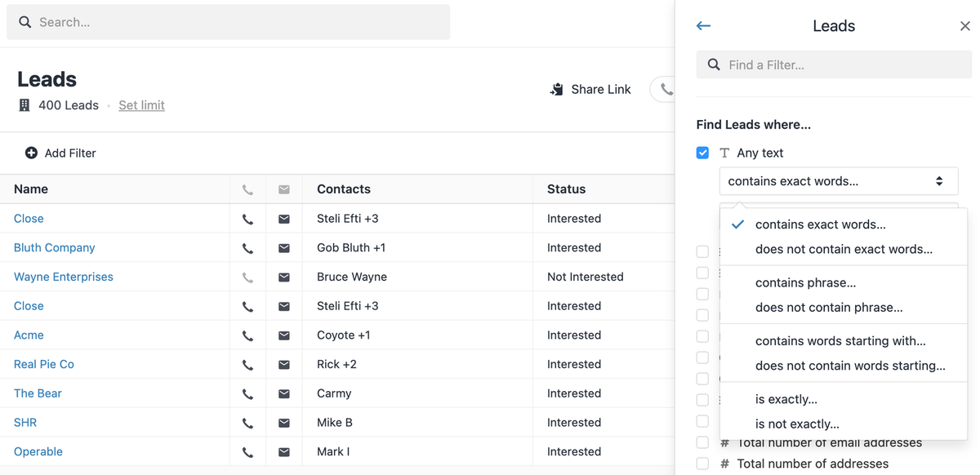Open The Bear lead
Viewport: 980px width, 475px height.
click(38, 394)
